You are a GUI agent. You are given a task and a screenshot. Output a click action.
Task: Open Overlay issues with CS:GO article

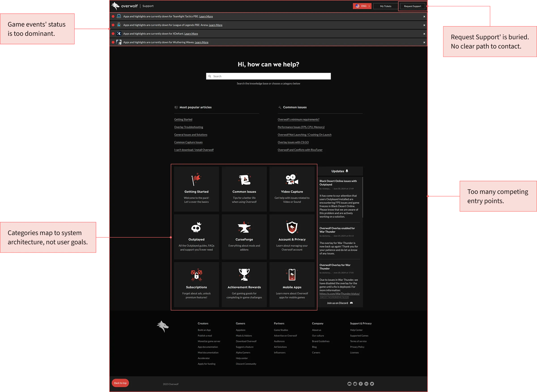coord(293,142)
